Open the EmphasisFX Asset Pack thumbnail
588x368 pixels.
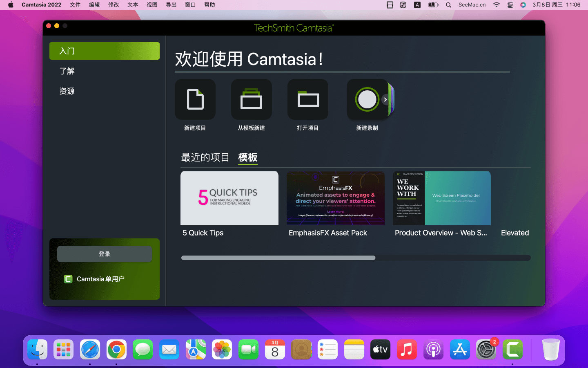click(336, 198)
